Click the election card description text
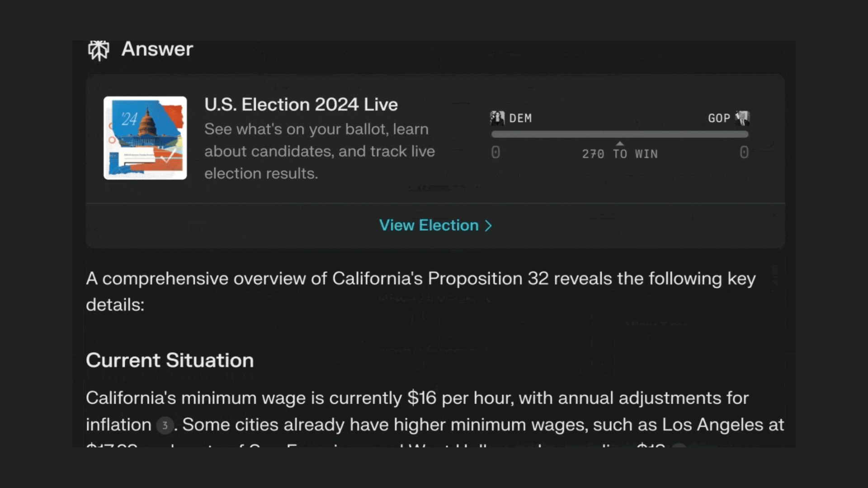This screenshot has height=488, width=868. 319,151
